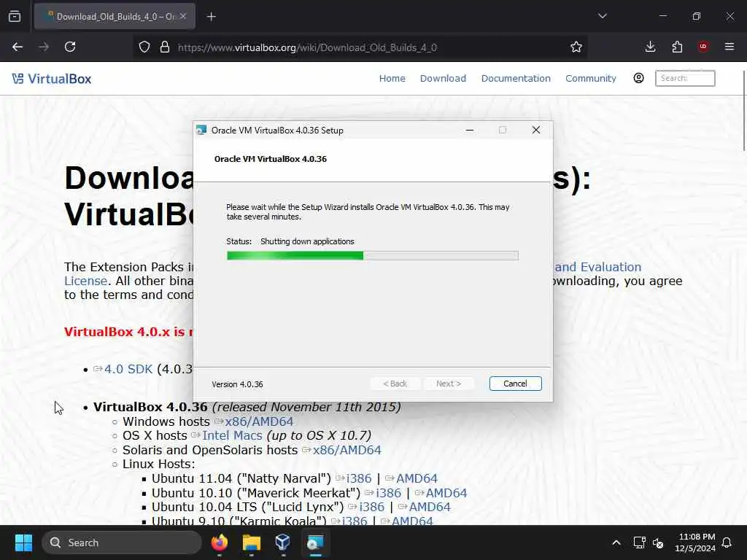This screenshot has width=747, height=560.
Task: Open Solaris hosts x86/AMD64 link
Action: point(347,450)
